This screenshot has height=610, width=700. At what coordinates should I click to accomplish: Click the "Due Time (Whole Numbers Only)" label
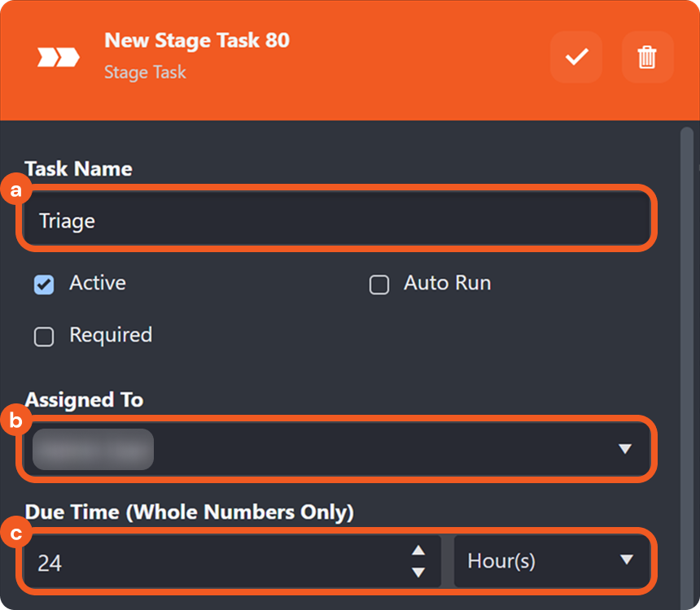pyautogui.click(x=189, y=512)
